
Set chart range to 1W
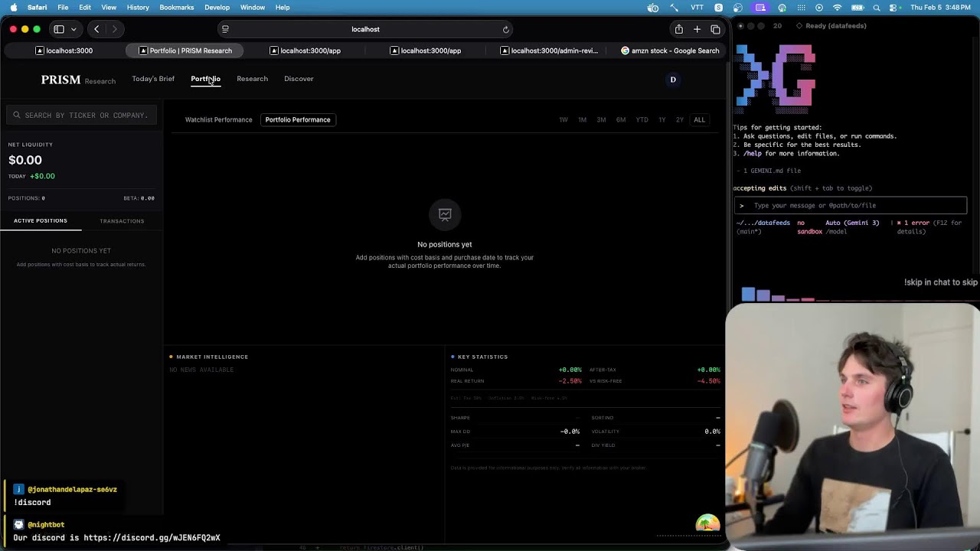[x=563, y=120]
